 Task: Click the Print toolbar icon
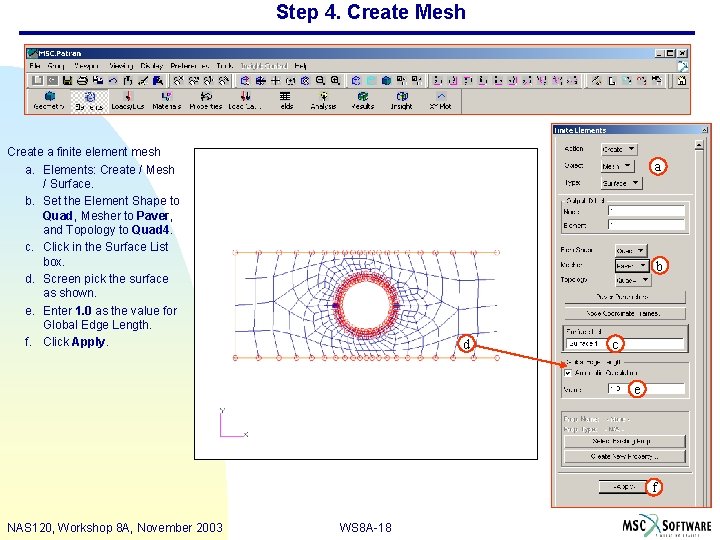[x=83, y=81]
